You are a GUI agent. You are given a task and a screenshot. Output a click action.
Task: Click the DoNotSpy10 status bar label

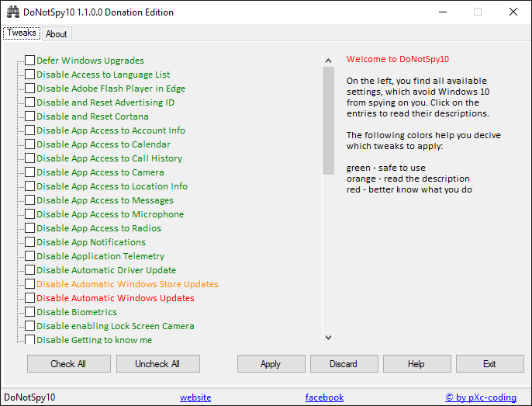tap(29, 397)
